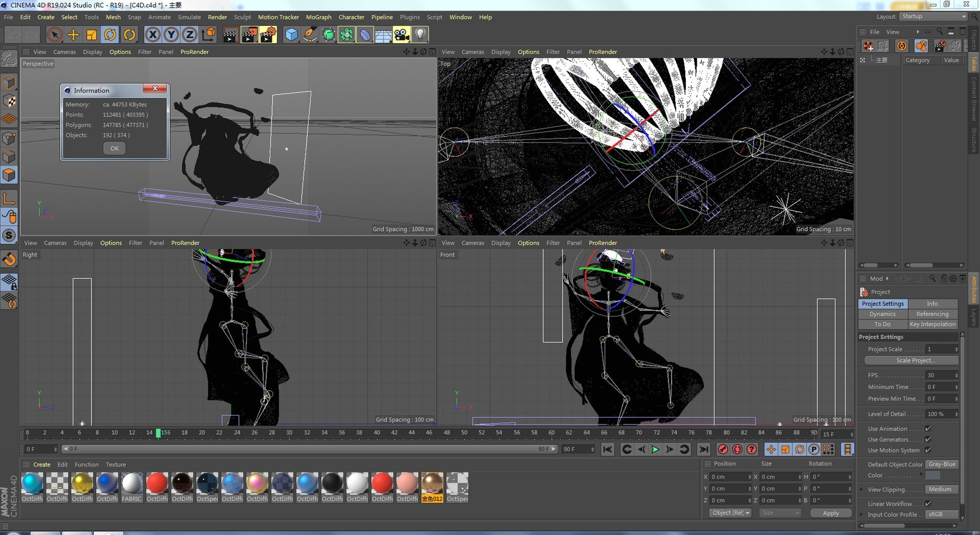Open the Object (Rel) coordinate dropdown

coord(730,513)
